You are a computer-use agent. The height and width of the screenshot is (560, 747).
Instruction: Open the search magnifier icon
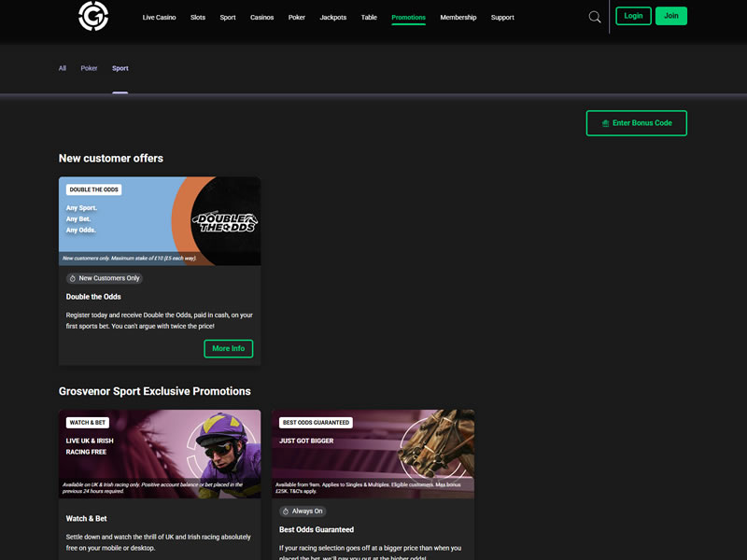tap(595, 17)
